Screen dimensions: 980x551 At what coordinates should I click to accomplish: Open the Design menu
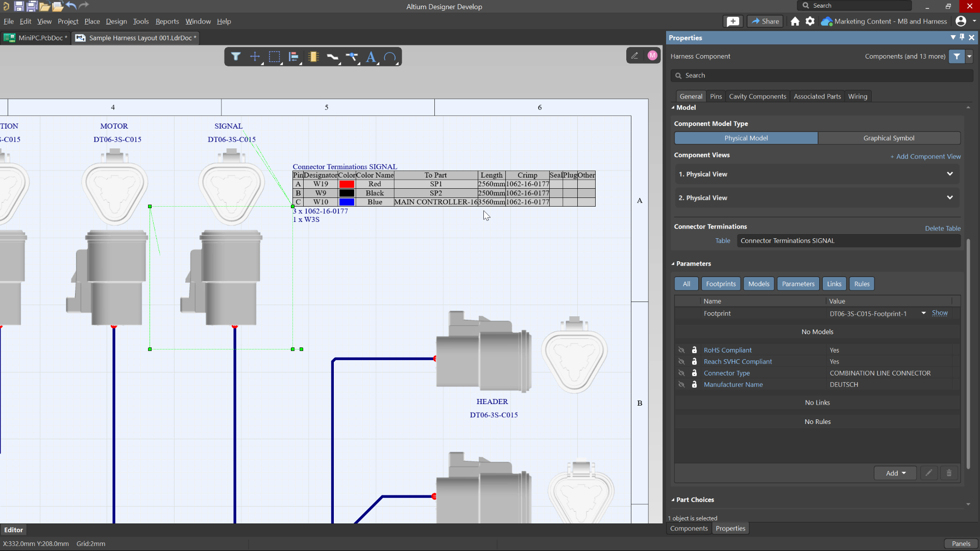[x=116, y=21]
